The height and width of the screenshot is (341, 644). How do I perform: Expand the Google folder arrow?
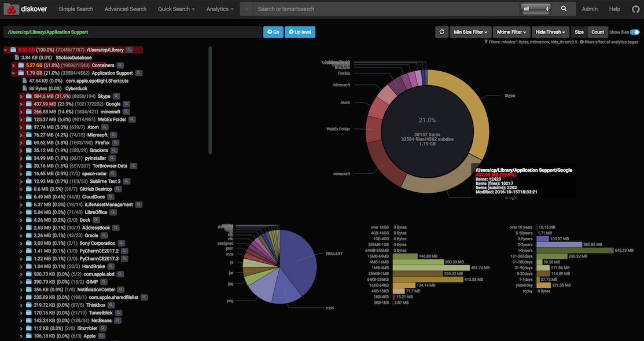21,104
